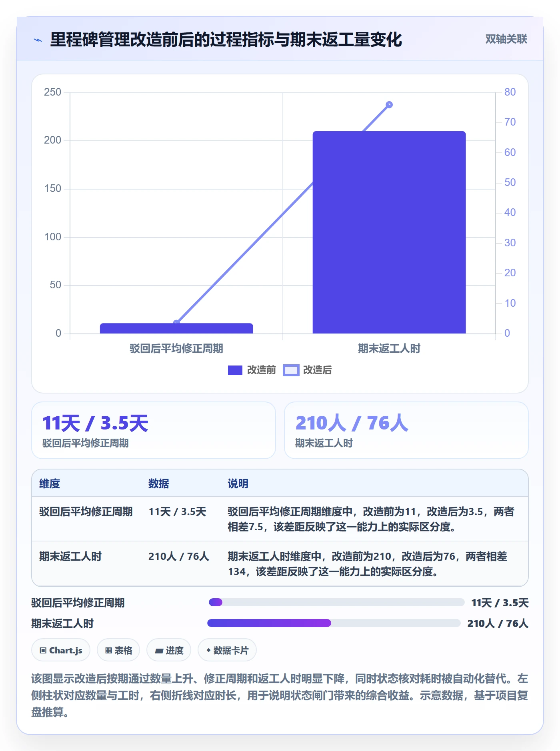The height and width of the screenshot is (751, 560).
Task: Click the 驳回后平均修正周期 x-axis label
Action: pyautogui.click(x=176, y=348)
